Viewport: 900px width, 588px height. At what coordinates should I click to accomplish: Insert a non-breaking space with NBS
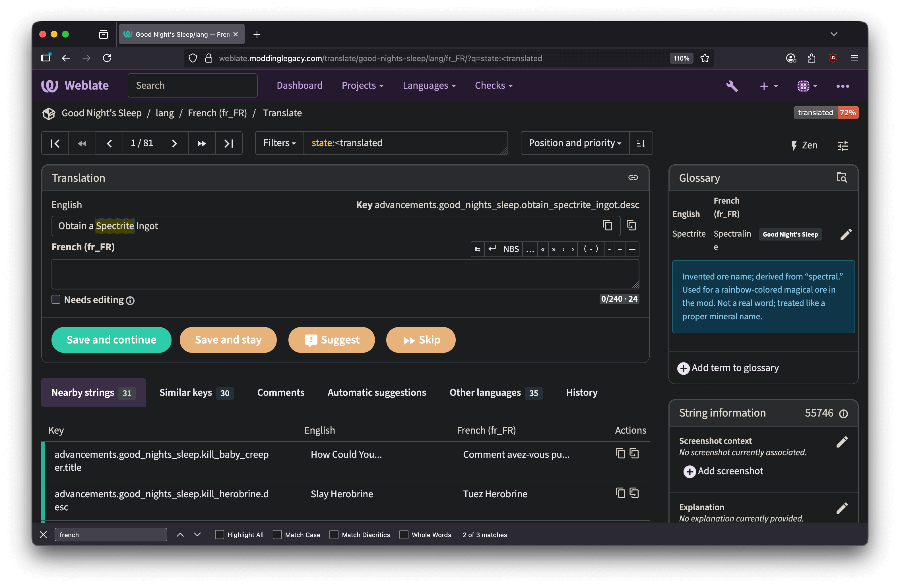511,249
